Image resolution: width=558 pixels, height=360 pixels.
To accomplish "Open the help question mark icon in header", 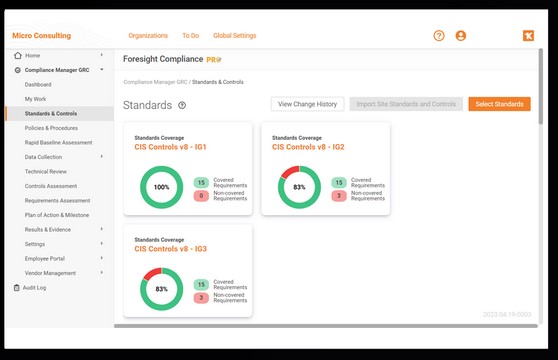I will (x=439, y=36).
